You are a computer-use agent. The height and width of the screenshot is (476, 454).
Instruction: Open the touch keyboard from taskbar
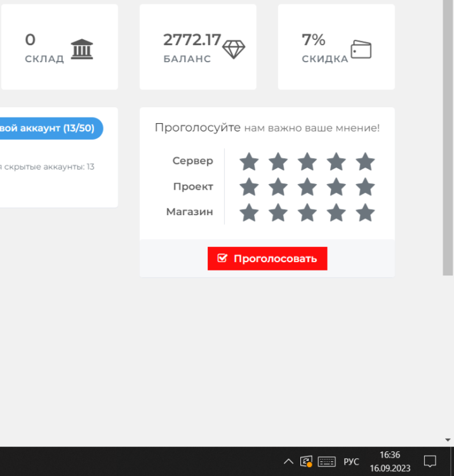click(x=326, y=461)
